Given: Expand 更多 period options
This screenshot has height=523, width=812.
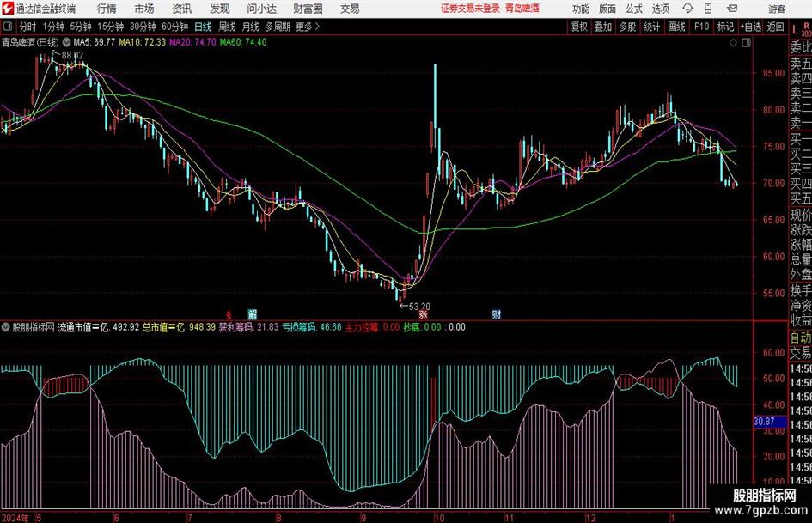Looking at the screenshot, I should tap(308, 27).
